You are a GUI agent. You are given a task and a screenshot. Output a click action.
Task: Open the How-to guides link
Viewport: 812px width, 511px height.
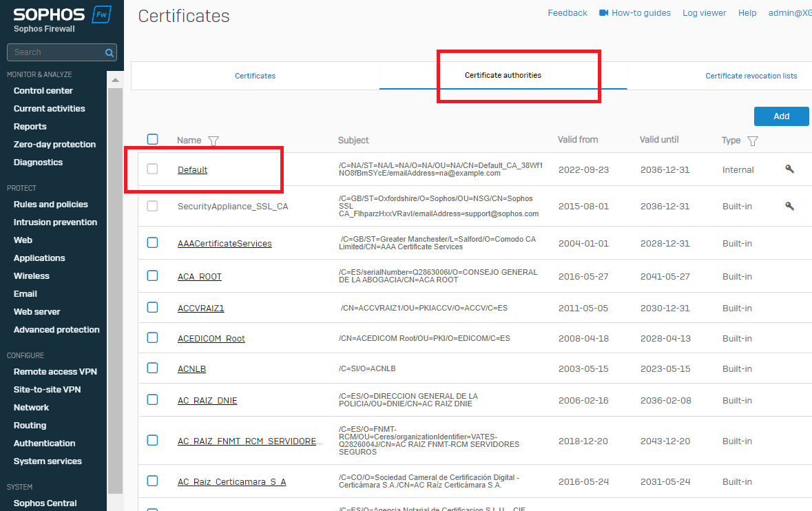tap(641, 13)
